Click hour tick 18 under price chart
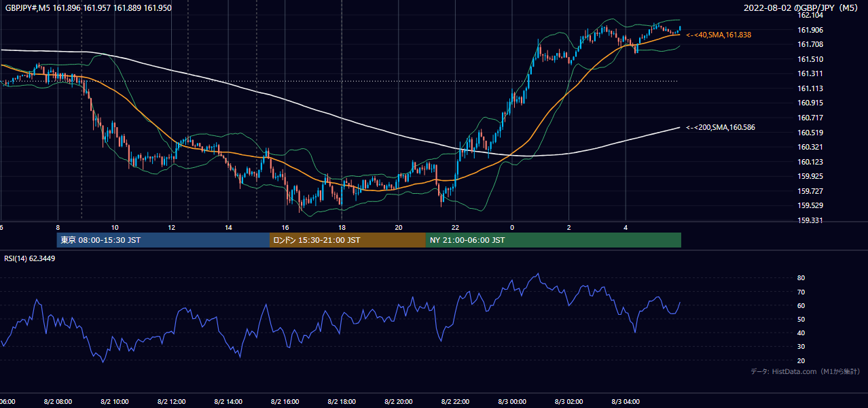The height and width of the screenshot is (408, 868). [342, 228]
